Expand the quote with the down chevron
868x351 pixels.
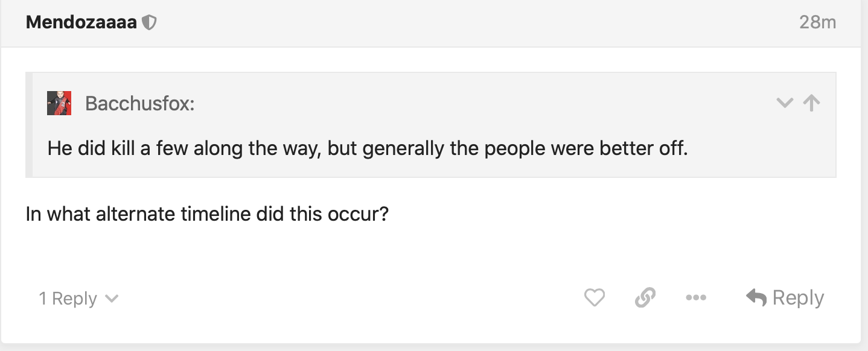[784, 103]
